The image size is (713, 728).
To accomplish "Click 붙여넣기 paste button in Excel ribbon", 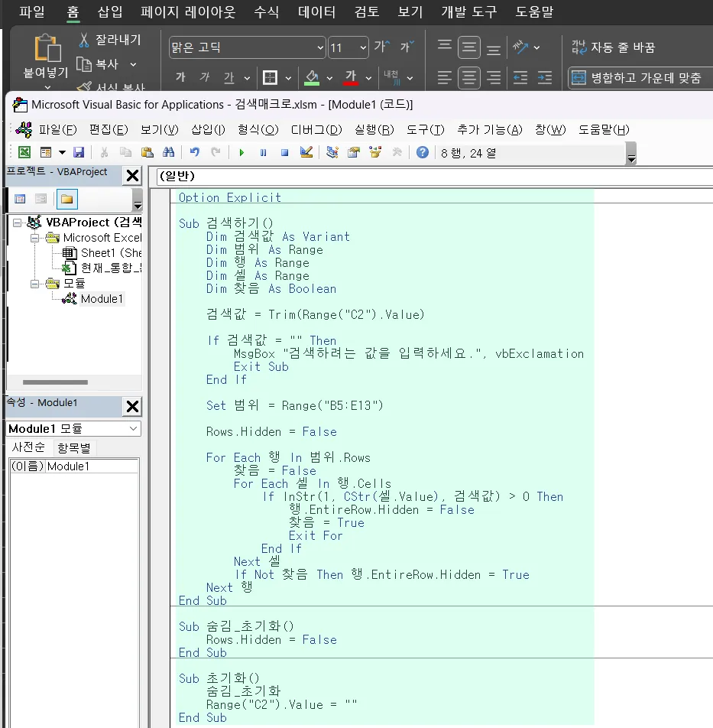I will [x=46, y=60].
